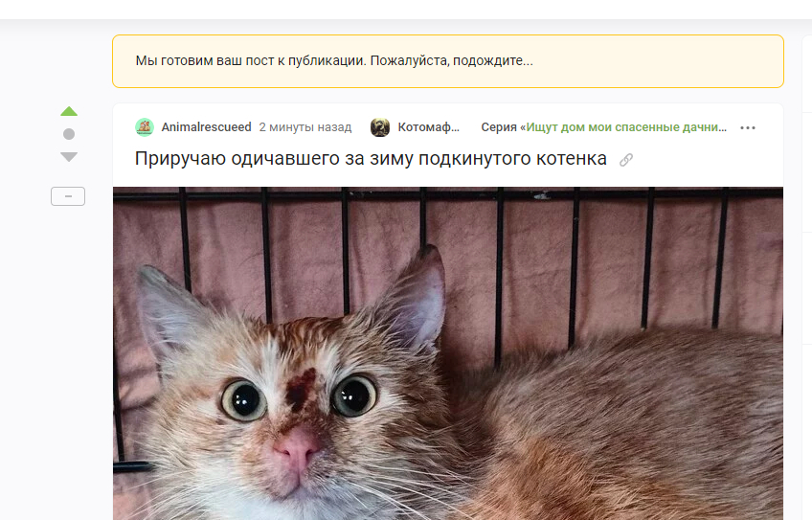Go to the Котомаф community name
The height and width of the screenshot is (520, 812).
(428, 127)
